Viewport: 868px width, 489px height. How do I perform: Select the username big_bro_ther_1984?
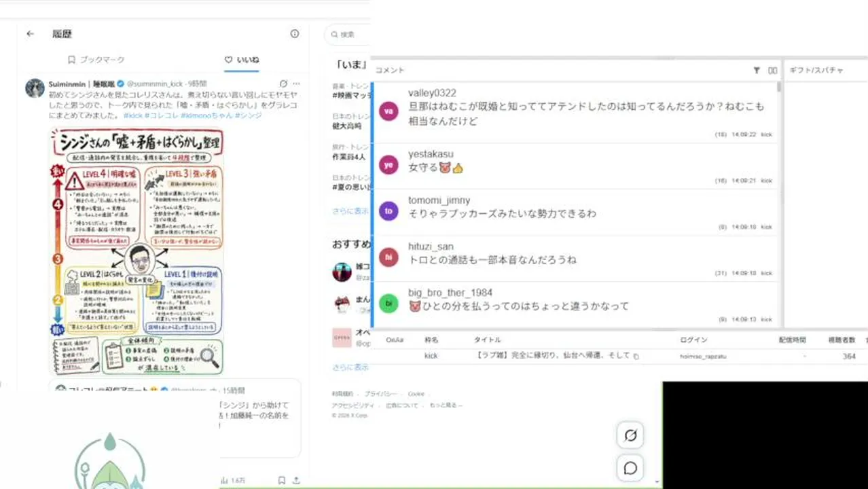click(x=450, y=293)
